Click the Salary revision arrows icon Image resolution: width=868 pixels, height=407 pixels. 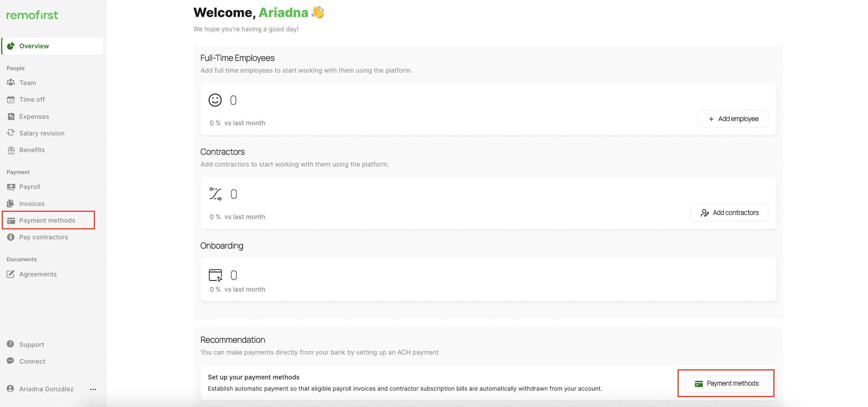click(x=11, y=133)
